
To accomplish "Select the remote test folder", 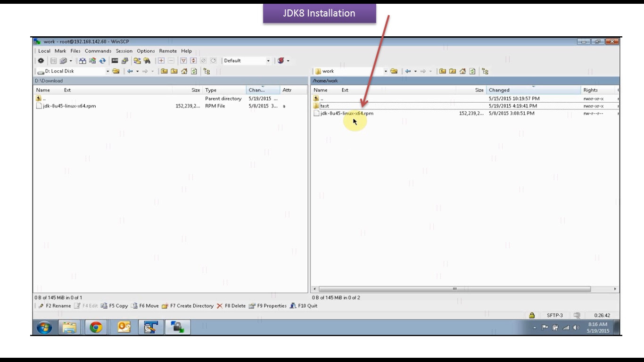I will click(322, 106).
